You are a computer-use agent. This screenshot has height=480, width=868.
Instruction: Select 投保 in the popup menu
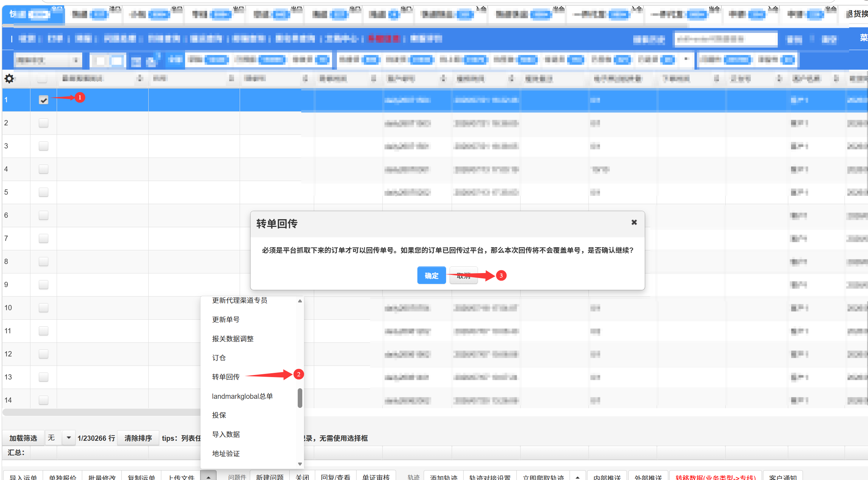[219, 415]
